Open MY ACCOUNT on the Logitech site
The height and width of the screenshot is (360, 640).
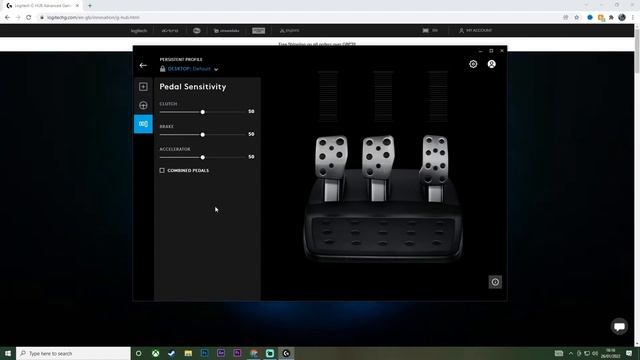pyautogui.click(x=476, y=31)
